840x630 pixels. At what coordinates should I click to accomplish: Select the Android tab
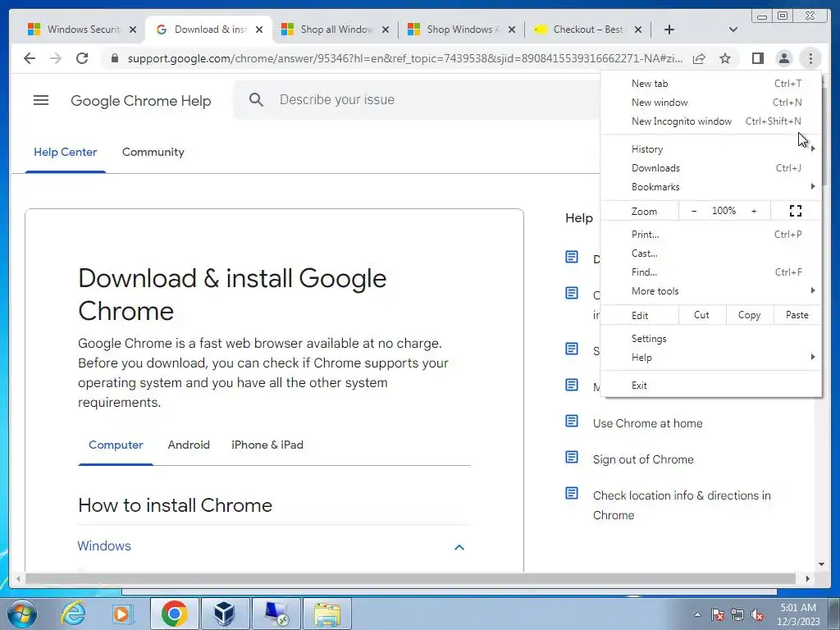coord(189,445)
